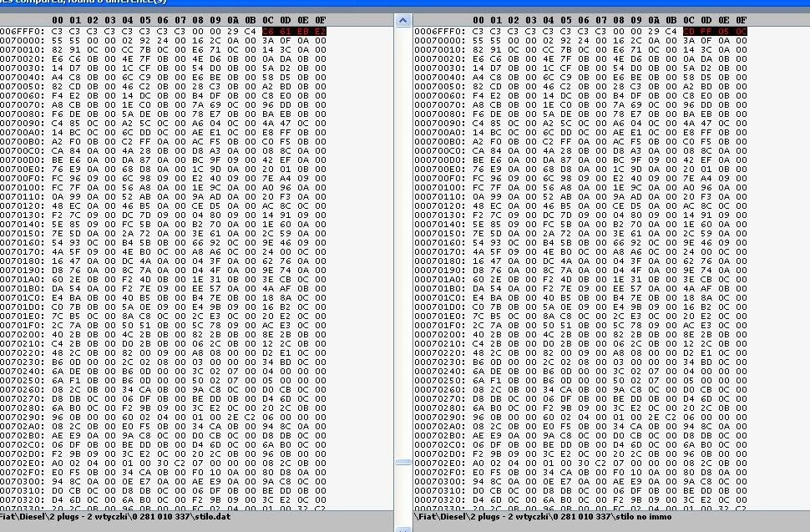Click offset 00070010: in the right pane
This screenshot has height=532, width=810.
tap(439, 49)
